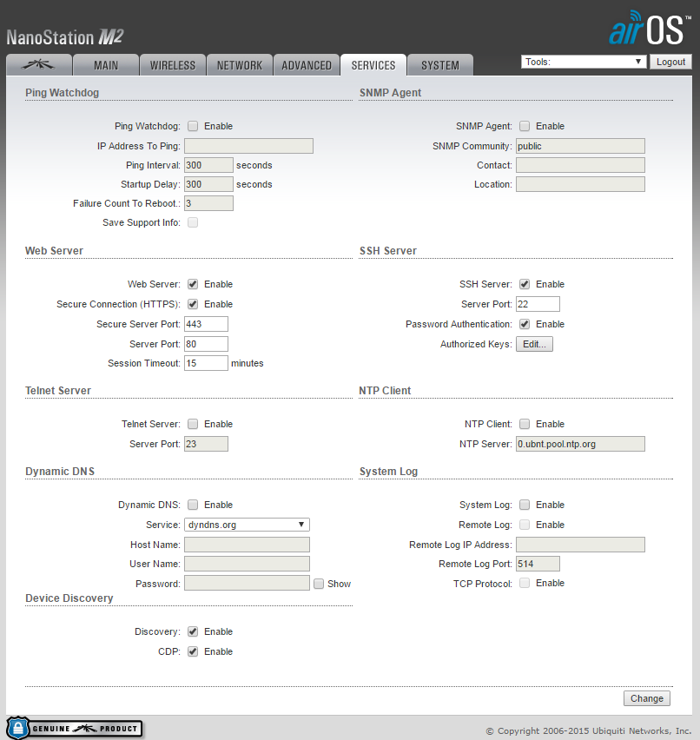The height and width of the screenshot is (740, 700).
Task: Click the Remote Log Port field
Action: tap(538, 564)
